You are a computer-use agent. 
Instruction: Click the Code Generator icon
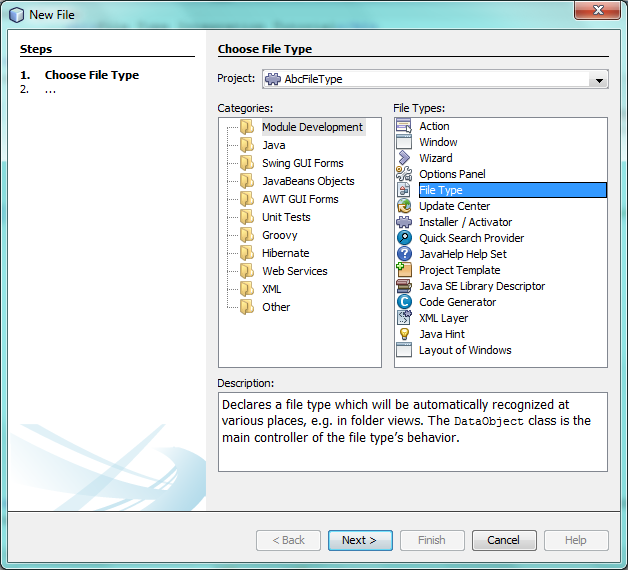tap(404, 302)
